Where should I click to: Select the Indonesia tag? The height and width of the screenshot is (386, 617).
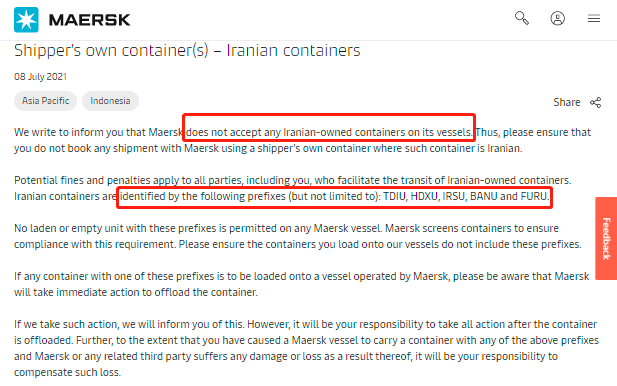[x=110, y=101]
